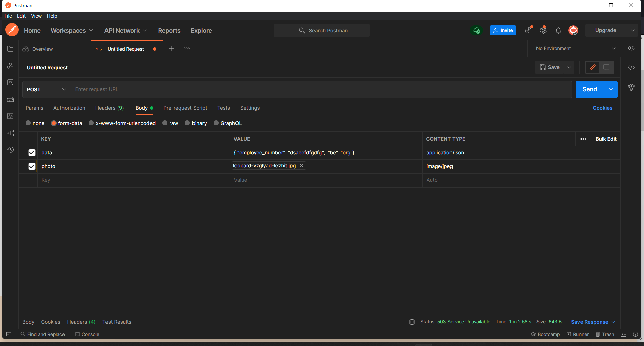Uncheck the photo form-data row

[x=32, y=166]
